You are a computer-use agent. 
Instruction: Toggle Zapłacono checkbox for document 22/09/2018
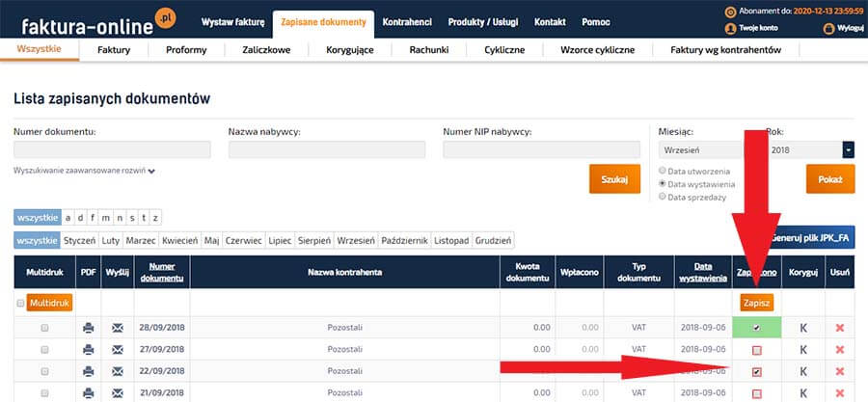[757, 372]
